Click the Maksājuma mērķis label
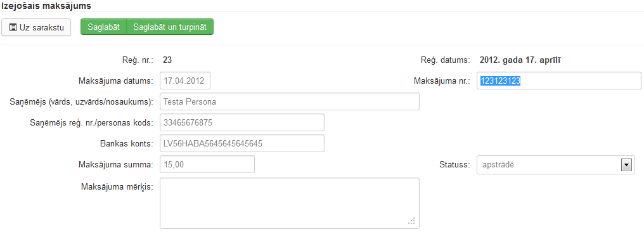The image size is (644, 234). [117, 186]
